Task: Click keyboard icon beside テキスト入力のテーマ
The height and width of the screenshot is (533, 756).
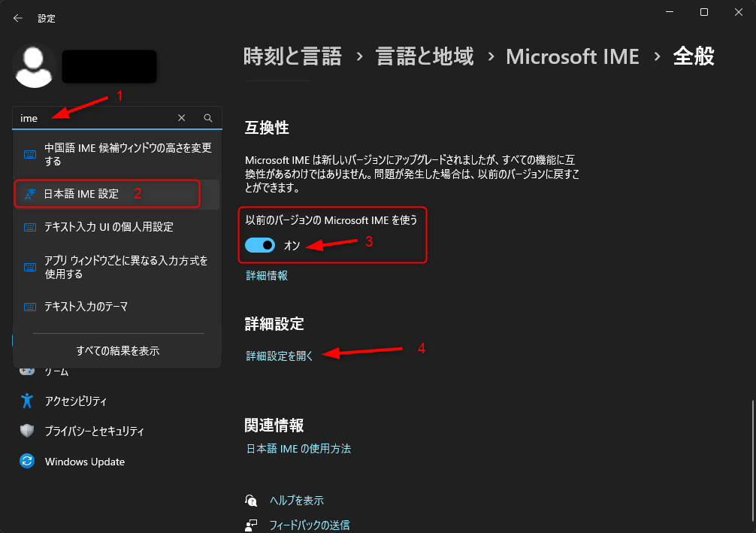Action: tap(30, 307)
